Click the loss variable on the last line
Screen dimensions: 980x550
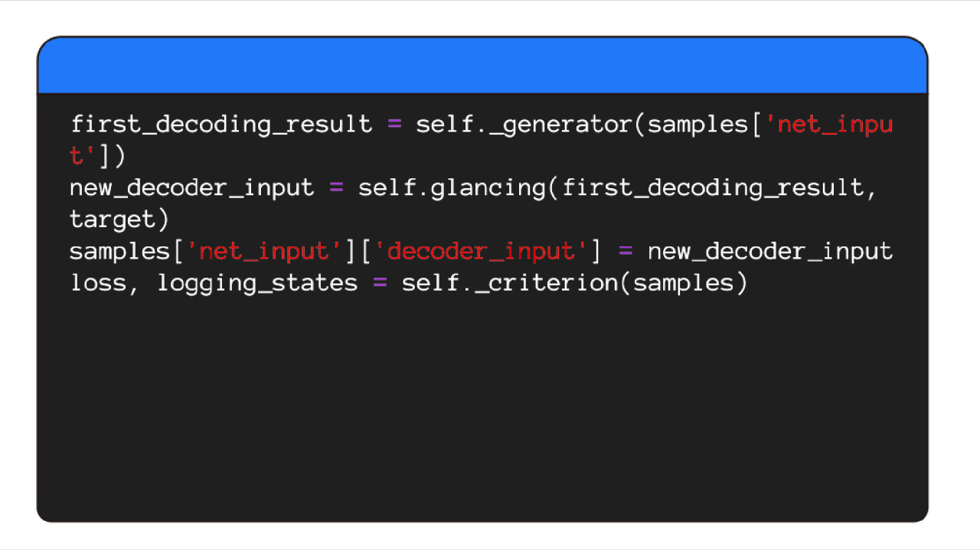(x=97, y=284)
